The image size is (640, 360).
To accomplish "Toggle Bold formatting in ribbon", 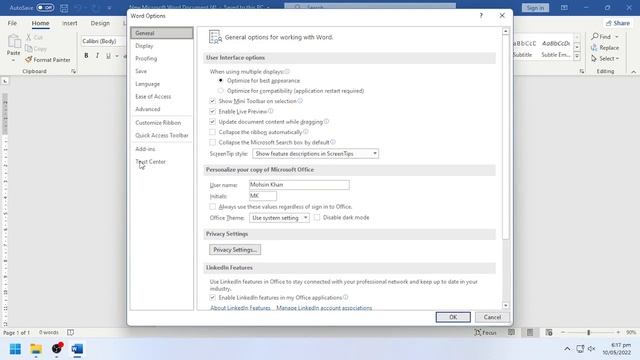I will (x=86, y=56).
